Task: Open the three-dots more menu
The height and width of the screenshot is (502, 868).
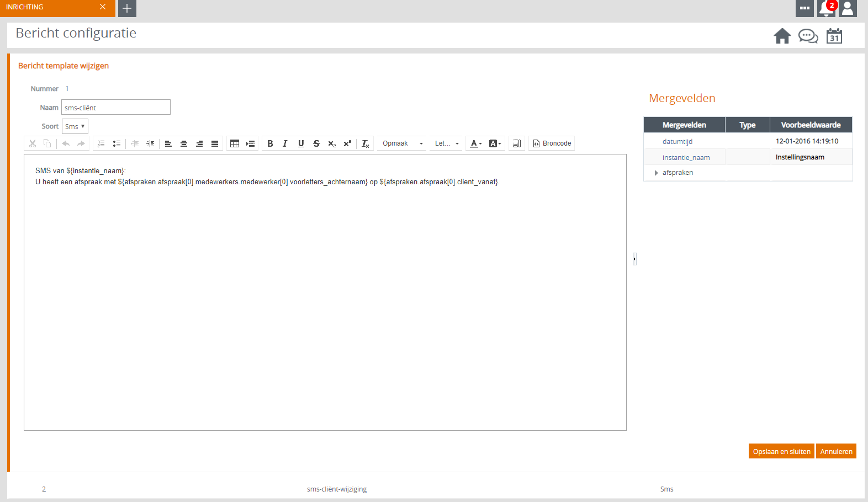Action: pos(805,8)
